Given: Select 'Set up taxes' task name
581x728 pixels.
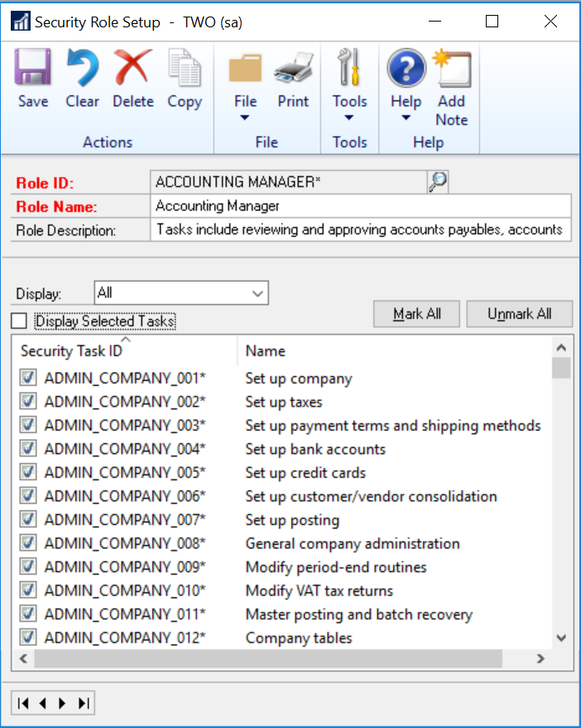Looking at the screenshot, I should click(284, 402).
